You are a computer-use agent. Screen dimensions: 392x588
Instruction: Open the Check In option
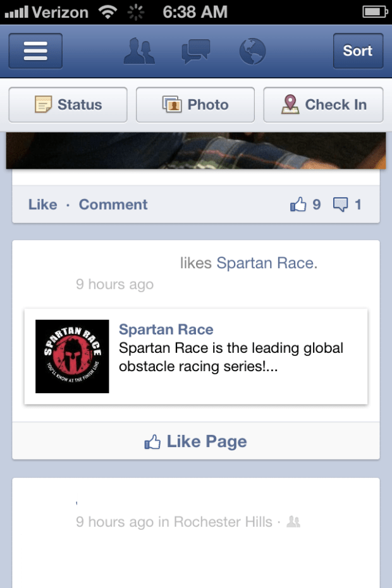click(323, 104)
